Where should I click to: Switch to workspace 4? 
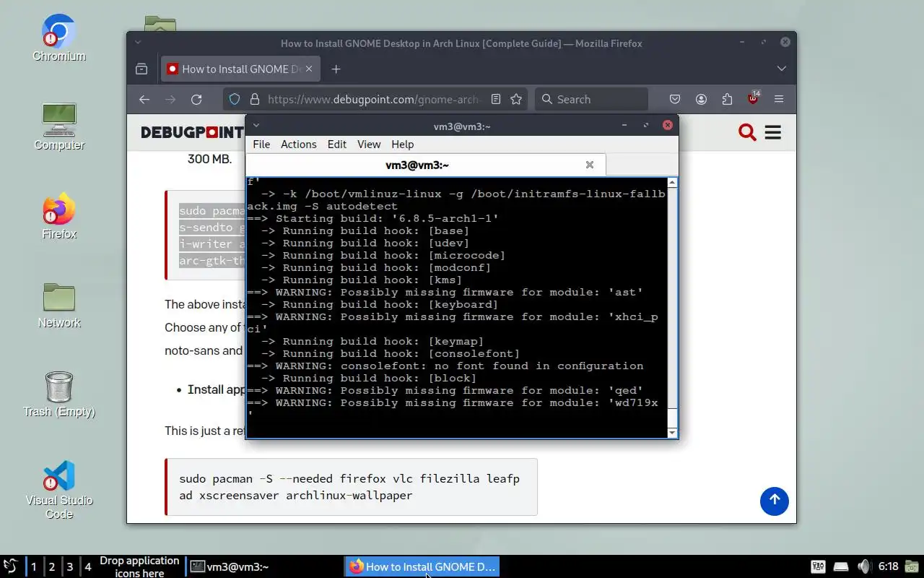click(x=88, y=566)
